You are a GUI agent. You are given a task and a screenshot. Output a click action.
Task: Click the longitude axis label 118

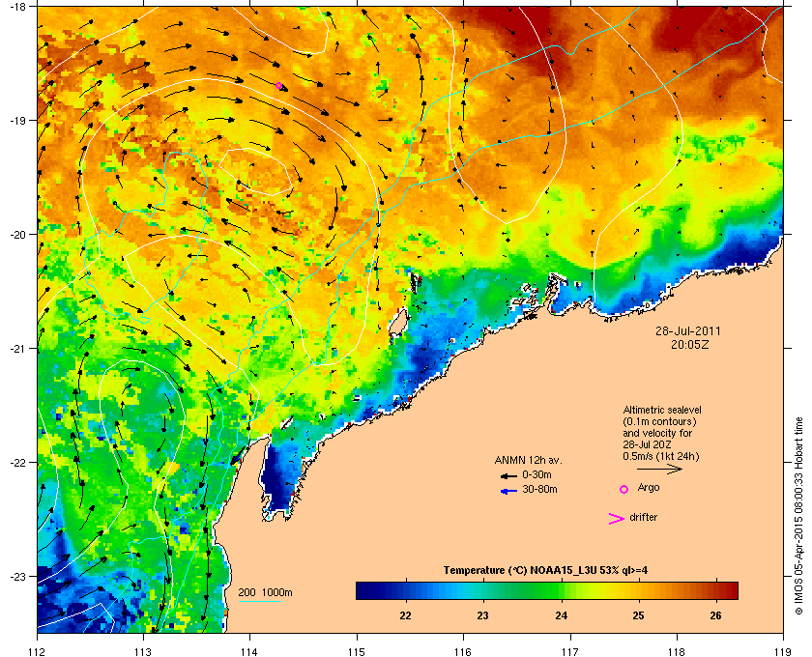click(x=677, y=651)
